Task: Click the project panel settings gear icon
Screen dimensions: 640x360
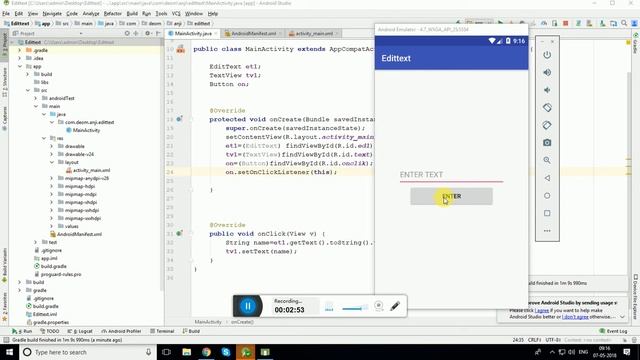Action: (147, 33)
